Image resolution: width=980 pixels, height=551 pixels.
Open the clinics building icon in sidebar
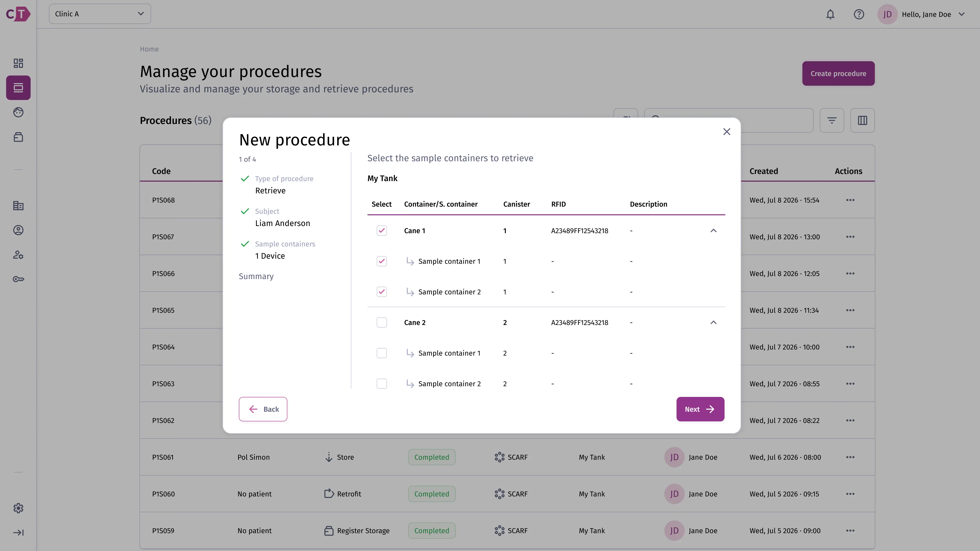[18, 206]
